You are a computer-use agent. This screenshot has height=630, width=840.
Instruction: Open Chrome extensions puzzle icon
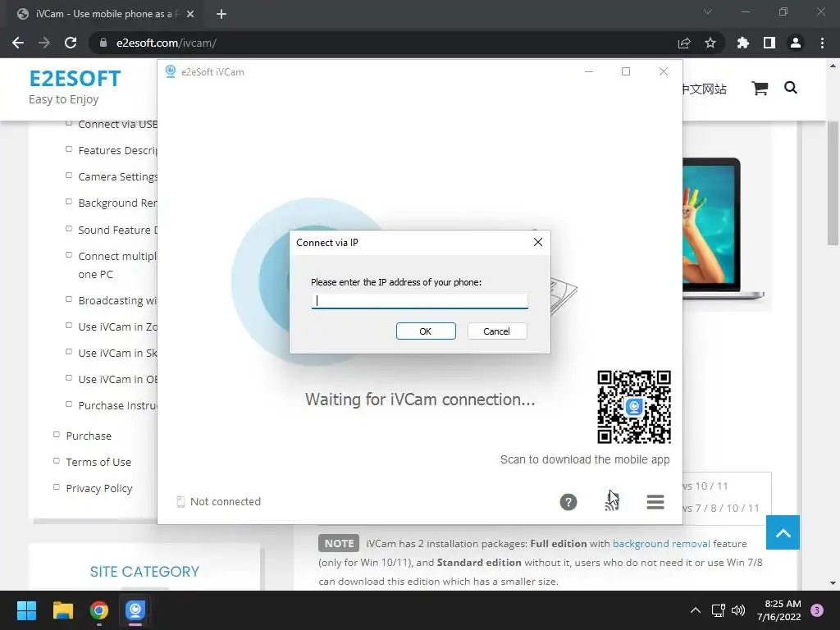[743, 43]
